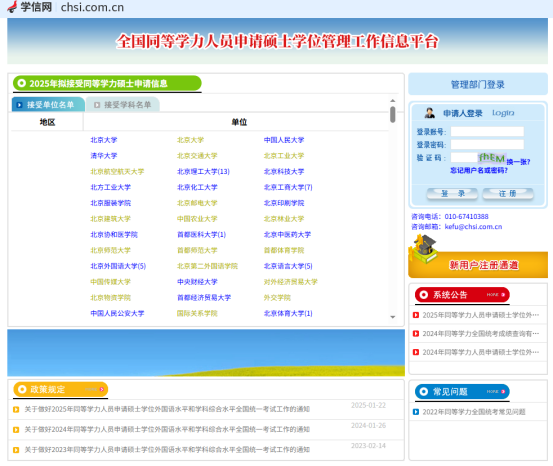Open 对外经济贸易大学 link
553x466 pixels.
(291, 282)
